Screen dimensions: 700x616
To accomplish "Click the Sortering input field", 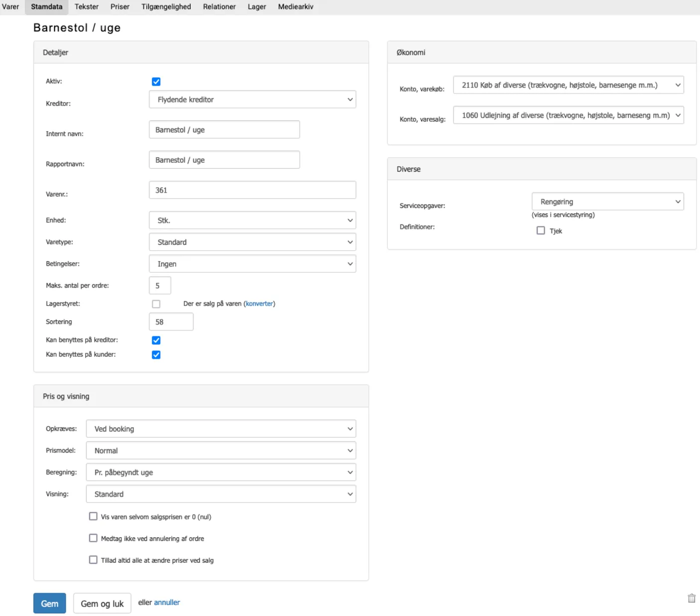I will coord(171,322).
